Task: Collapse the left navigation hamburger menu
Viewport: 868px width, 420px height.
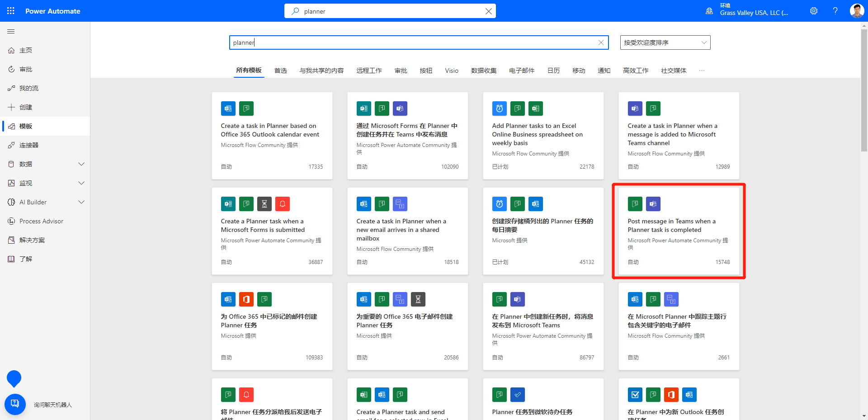Action: (11, 32)
